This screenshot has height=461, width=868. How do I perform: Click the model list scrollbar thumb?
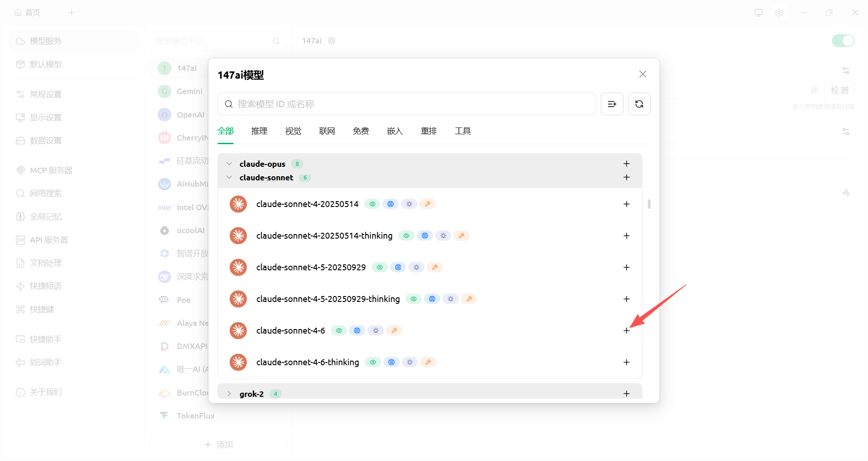pos(649,204)
